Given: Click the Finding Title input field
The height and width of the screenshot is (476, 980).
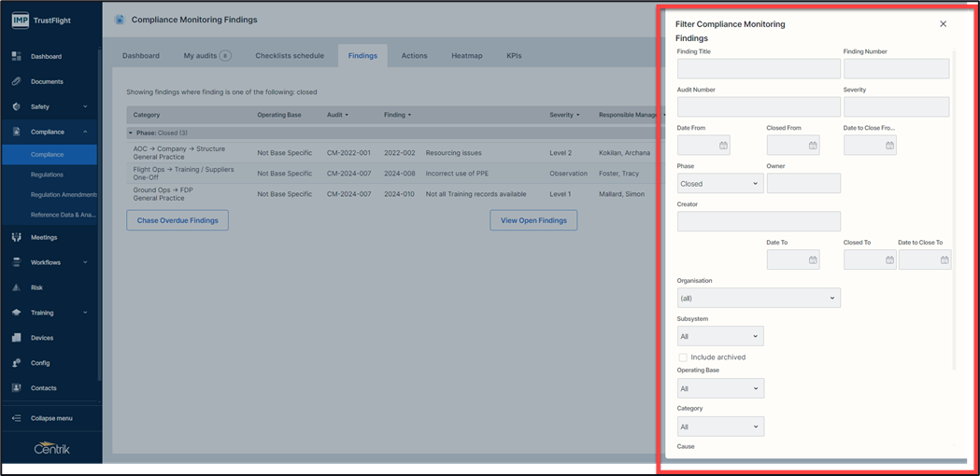Looking at the screenshot, I should [758, 69].
